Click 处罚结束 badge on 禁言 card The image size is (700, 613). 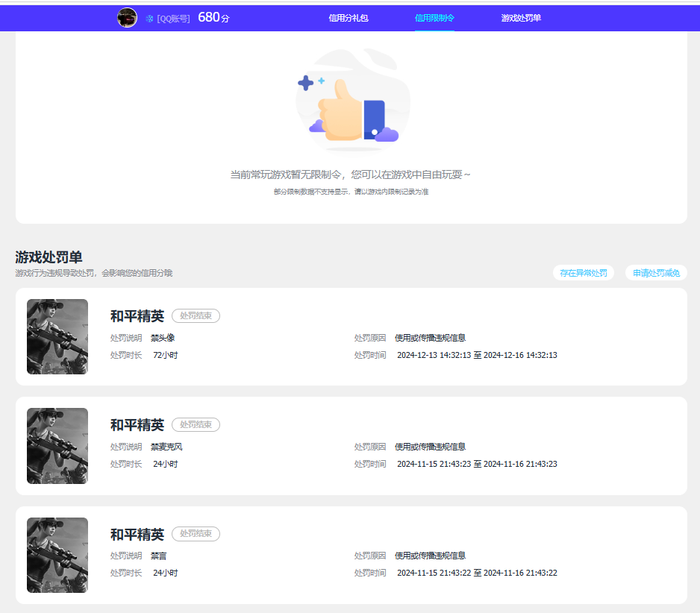tap(196, 534)
